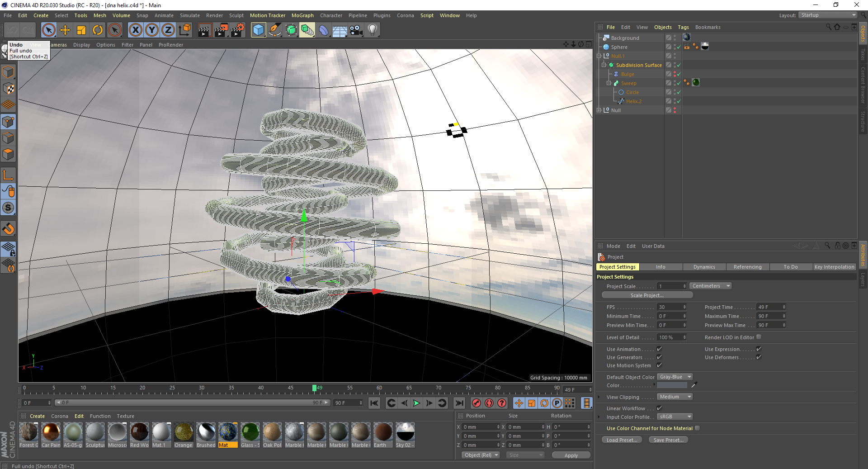The width and height of the screenshot is (868, 469).
Task: Uncheck Use Deformers checkbox
Action: coord(759,357)
